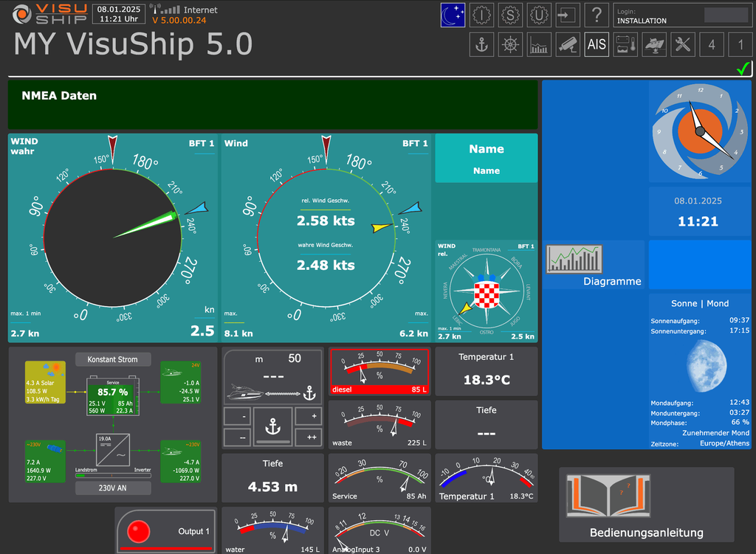Open the surveillance camera icon

point(568,45)
